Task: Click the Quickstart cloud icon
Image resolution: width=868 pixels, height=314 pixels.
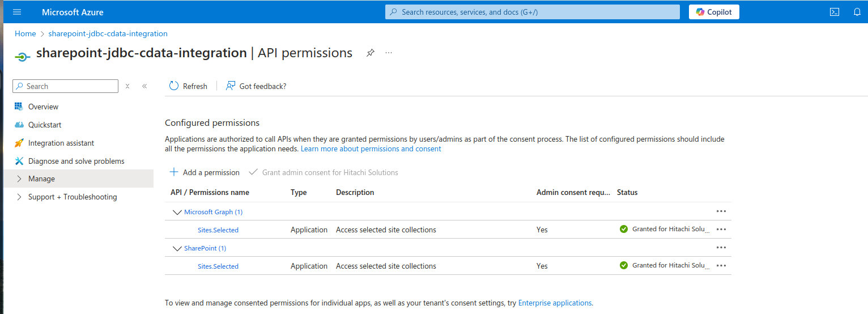Action: 19,125
